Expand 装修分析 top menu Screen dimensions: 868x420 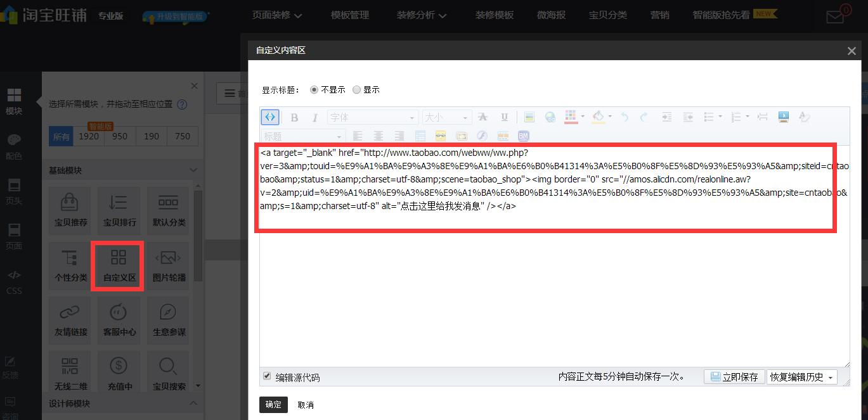[x=422, y=15]
